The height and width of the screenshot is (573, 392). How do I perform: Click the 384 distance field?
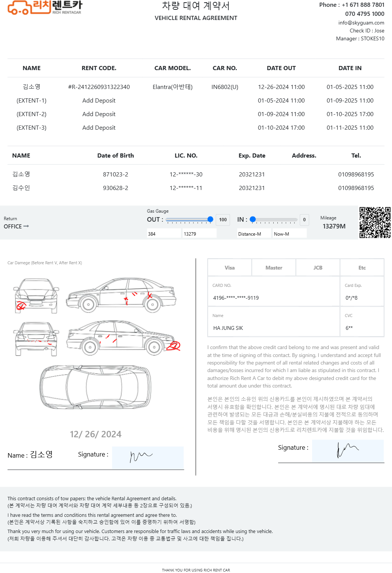164,234
